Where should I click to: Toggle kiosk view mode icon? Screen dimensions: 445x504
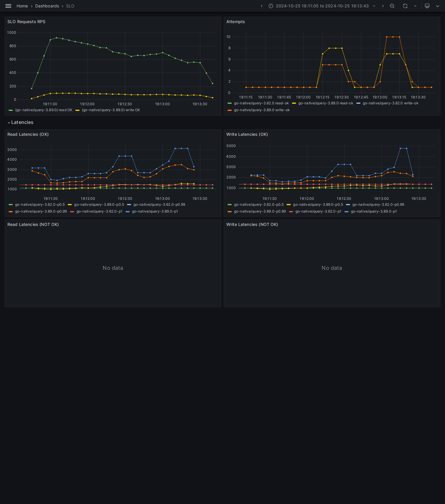(427, 6)
